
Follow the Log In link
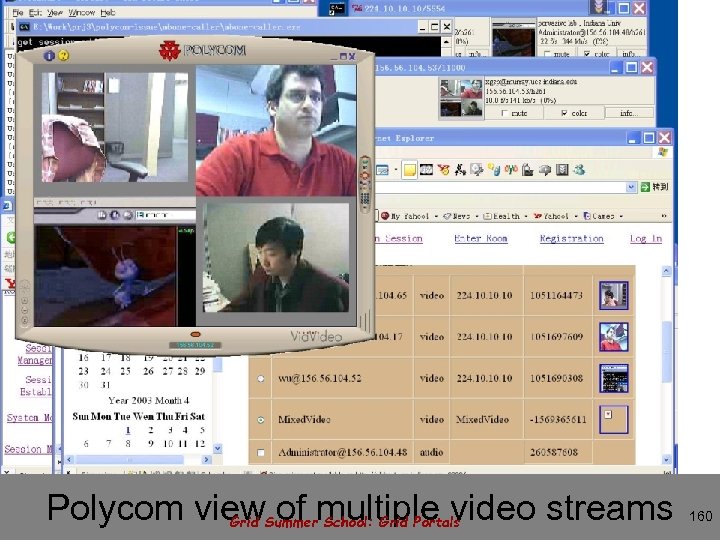(x=646, y=238)
